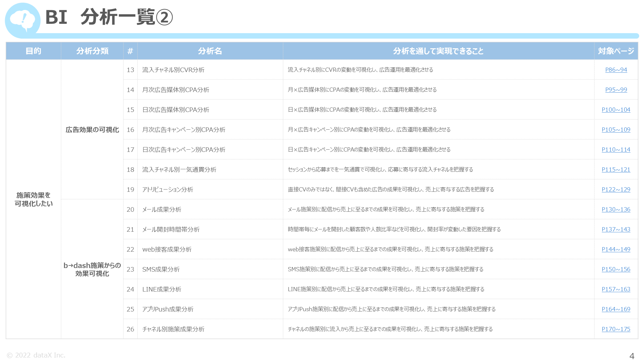Open page link P86~94
The image size is (644, 362).
click(x=616, y=70)
